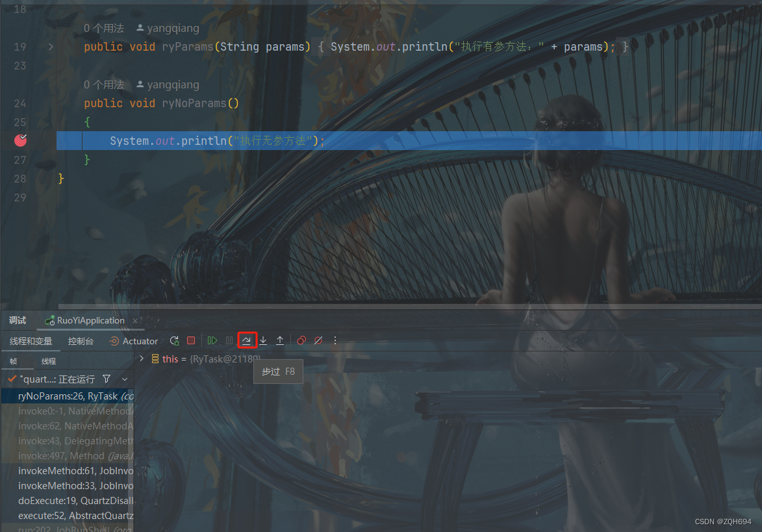Screen dimensions: 762x532
Task: Click '0 个用法' hint above ryParams
Action: 103,28
